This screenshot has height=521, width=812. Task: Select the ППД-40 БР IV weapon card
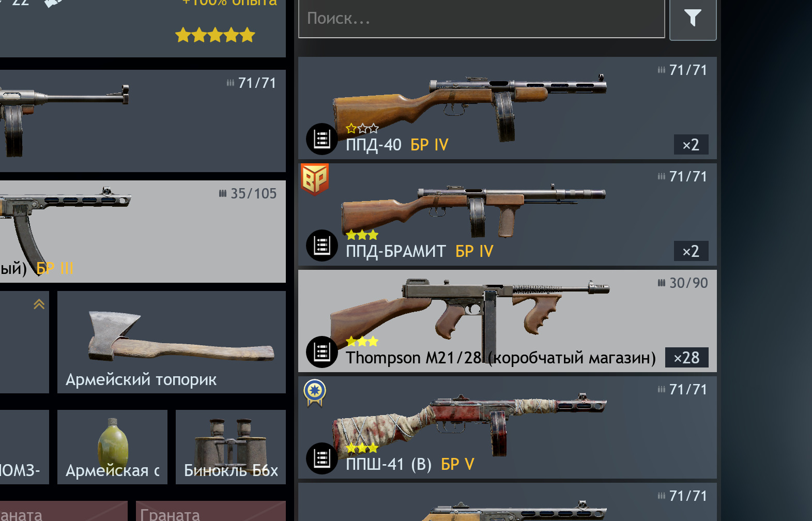click(508, 108)
